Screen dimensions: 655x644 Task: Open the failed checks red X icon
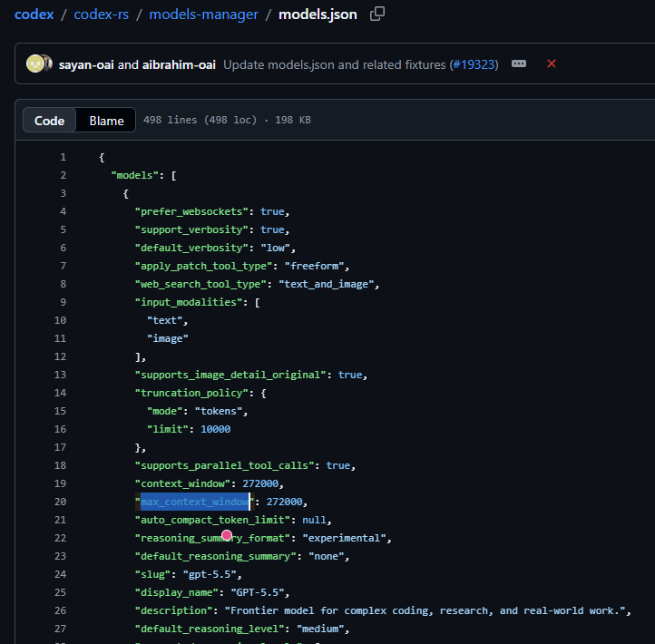click(x=552, y=63)
